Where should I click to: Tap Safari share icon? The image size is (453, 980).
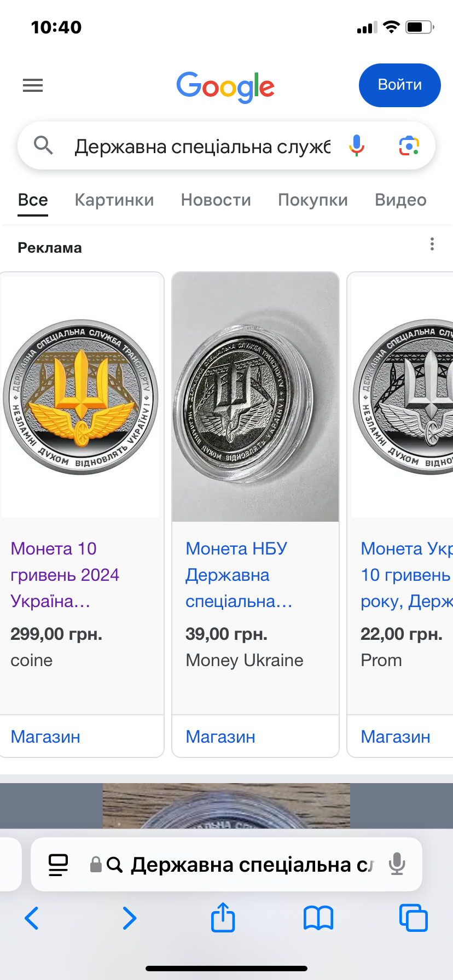click(223, 918)
